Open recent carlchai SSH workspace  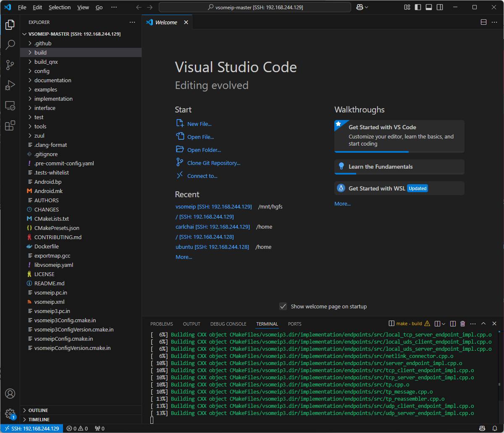[213, 227]
